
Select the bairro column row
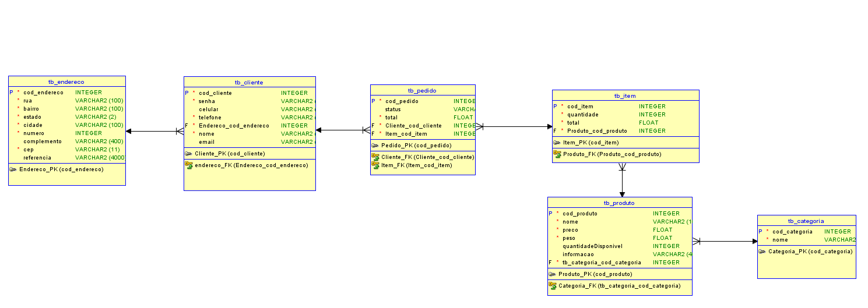click(67, 108)
